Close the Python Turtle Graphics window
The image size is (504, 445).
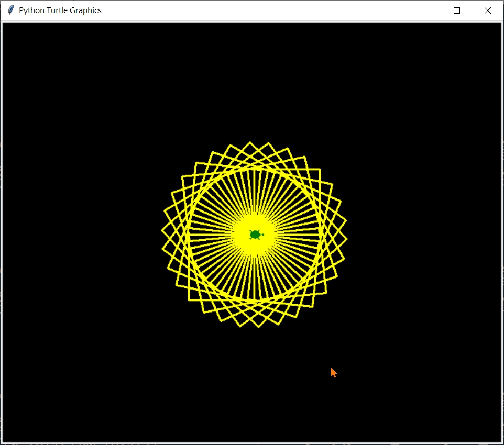[x=487, y=10]
